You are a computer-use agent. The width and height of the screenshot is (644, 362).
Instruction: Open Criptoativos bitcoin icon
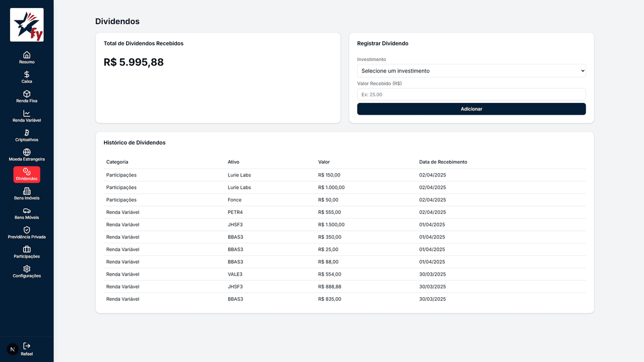tap(27, 132)
